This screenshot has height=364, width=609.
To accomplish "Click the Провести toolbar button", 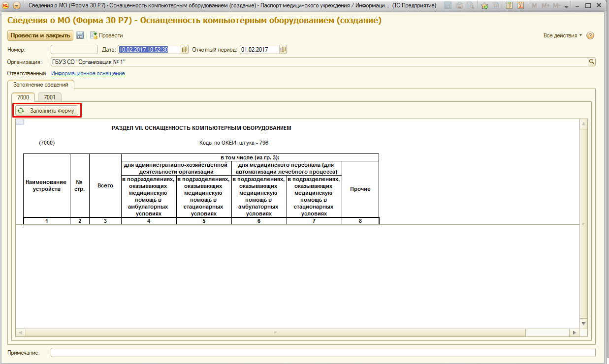I will coord(106,35).
